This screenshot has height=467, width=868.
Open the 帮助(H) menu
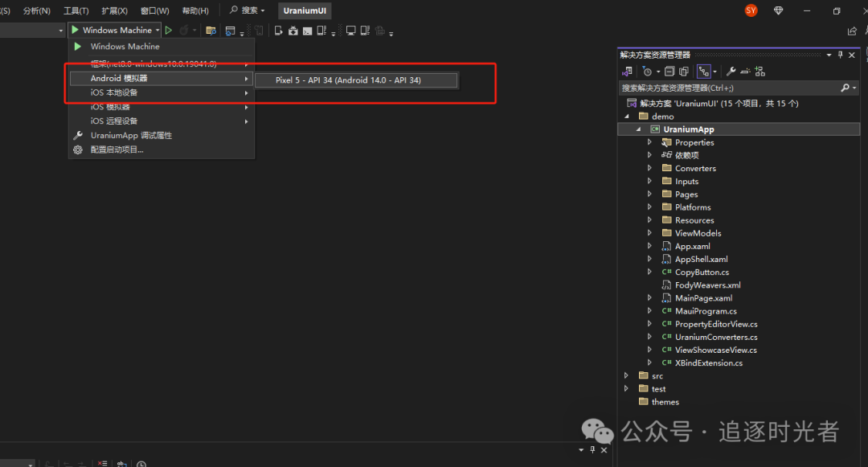195,10
